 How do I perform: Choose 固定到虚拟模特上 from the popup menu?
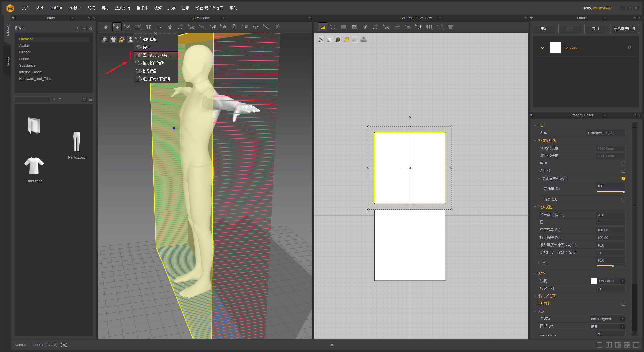coord(156,55)
